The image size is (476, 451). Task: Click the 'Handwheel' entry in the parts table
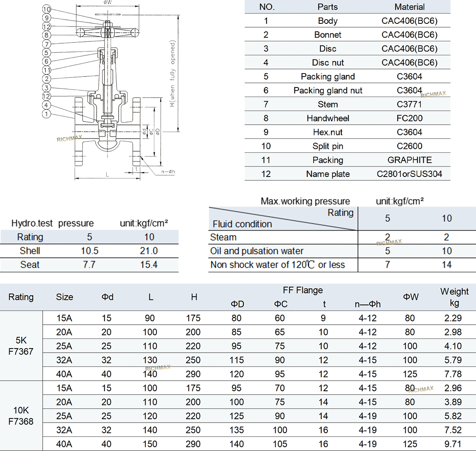(x=328, y=118)
